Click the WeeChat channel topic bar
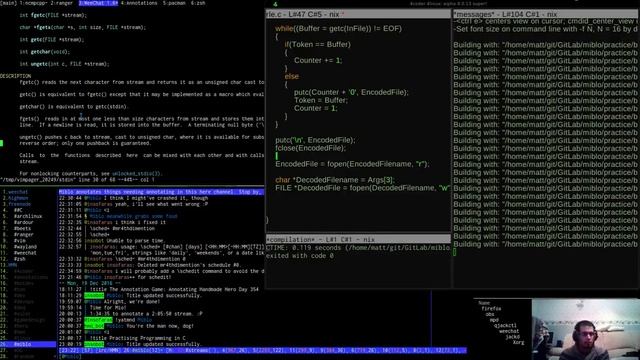Viewport: 640px width, 360px height. 161,192
